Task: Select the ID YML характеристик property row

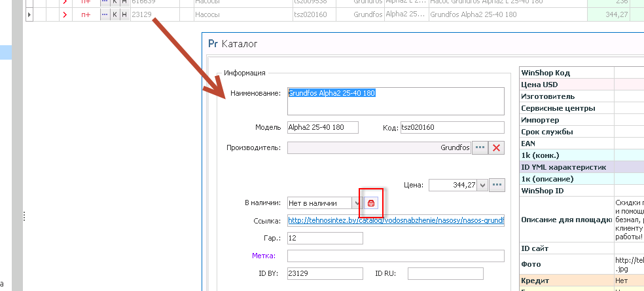Action: (x=582, y=167)
